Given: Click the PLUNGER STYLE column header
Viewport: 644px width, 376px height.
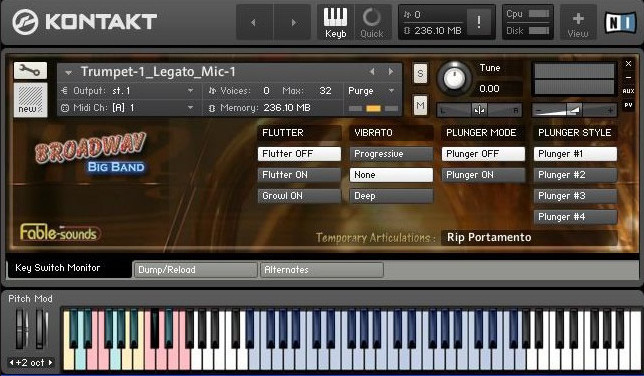Looking at the screenshot, I should point(575,133).
